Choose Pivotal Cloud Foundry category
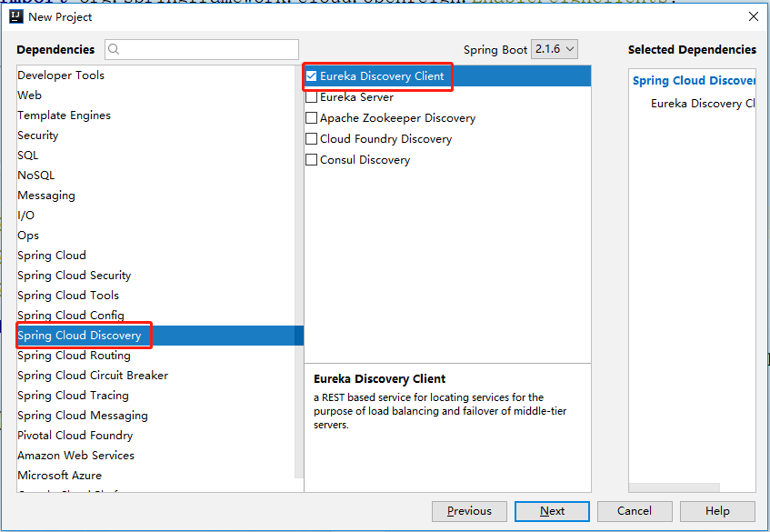 [x=155, y=436]
